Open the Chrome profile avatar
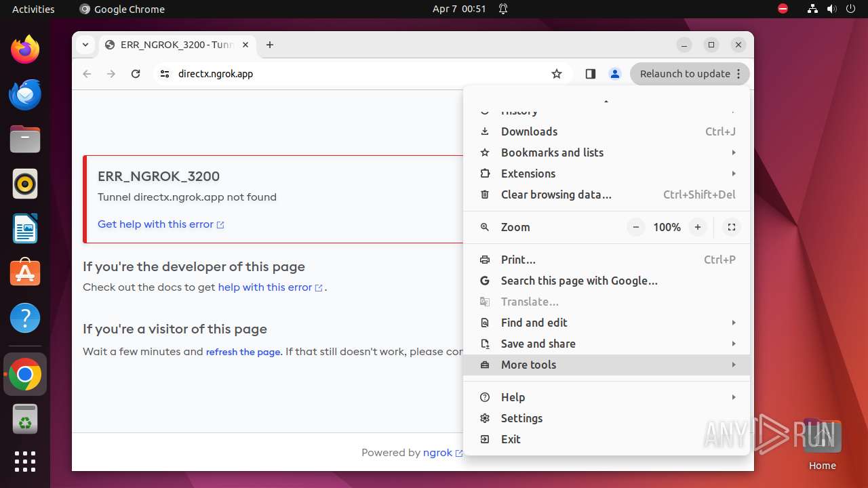This screenshot has width=868, height=488. pyautogui.click(x=615, y=74)
